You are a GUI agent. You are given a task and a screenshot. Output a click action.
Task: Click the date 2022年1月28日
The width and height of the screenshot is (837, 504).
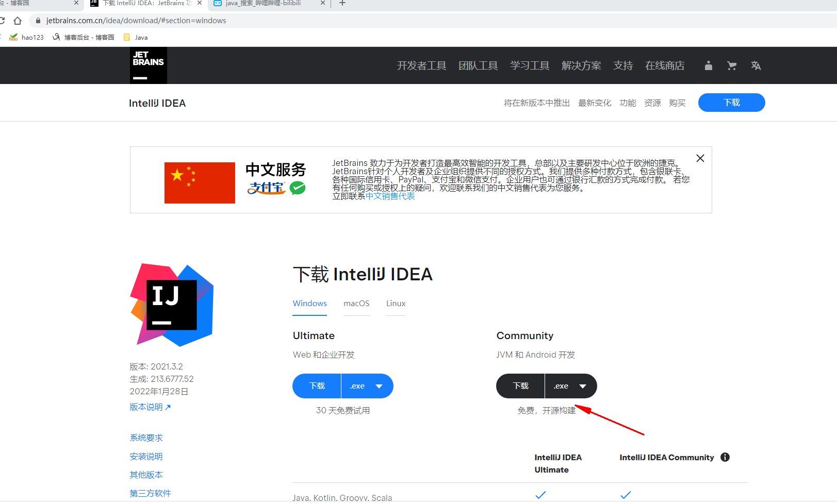point(159,392)
